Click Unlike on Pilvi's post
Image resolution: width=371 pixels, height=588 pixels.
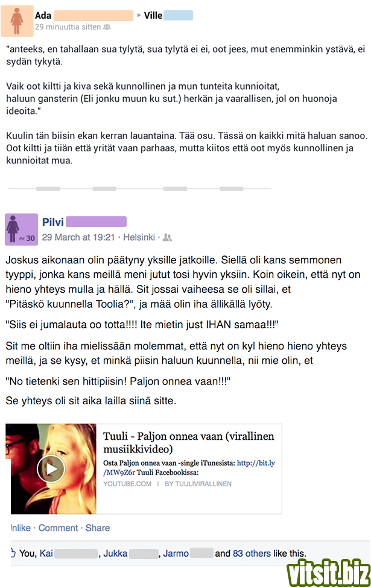[21, 528]
